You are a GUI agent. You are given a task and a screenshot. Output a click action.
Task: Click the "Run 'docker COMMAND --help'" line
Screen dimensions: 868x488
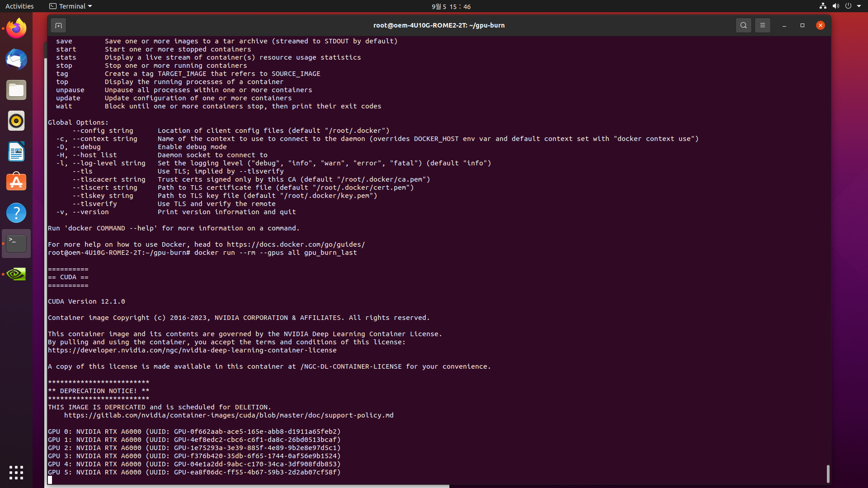174,228
